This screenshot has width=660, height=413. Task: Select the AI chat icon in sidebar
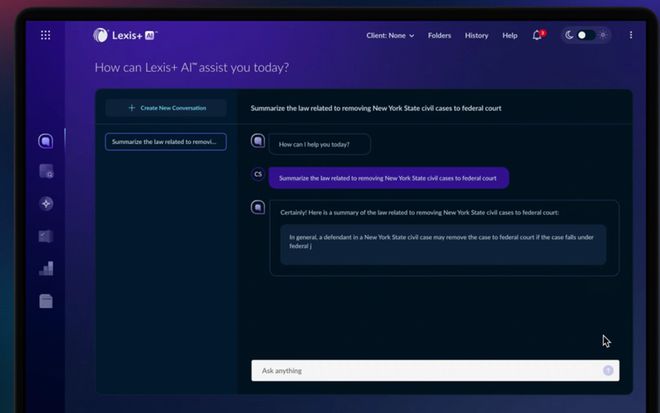click(46, 141)
